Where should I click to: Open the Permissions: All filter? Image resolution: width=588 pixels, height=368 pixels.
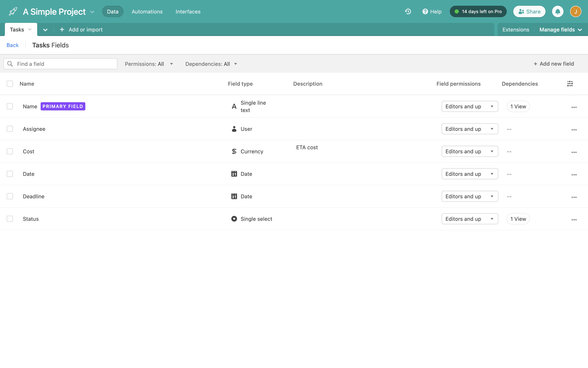pos(149,64)
